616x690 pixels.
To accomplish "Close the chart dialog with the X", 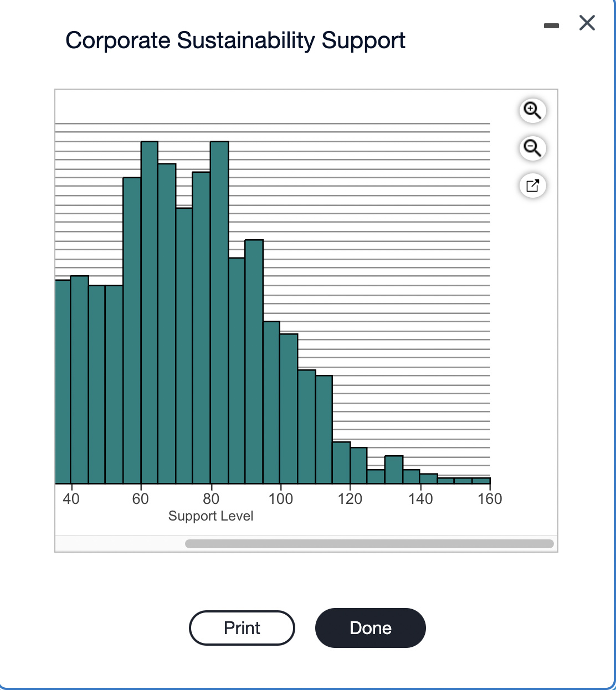I will click(x=586, y=23).
